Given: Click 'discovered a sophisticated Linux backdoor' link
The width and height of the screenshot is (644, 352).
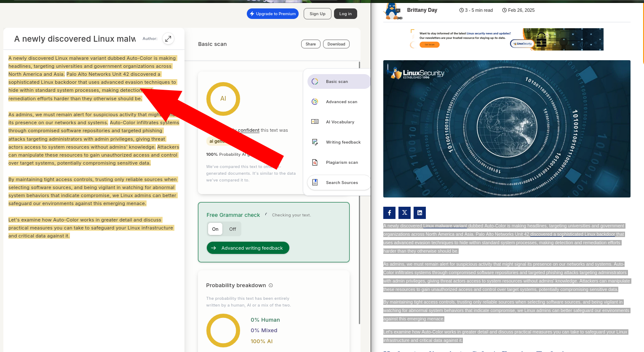Looking at the screenshot, I should pos(573,234).
